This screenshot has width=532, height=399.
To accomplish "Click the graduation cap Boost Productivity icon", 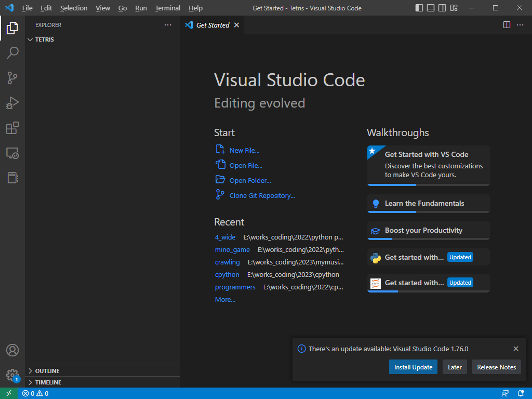I will [x=375, y=231].
